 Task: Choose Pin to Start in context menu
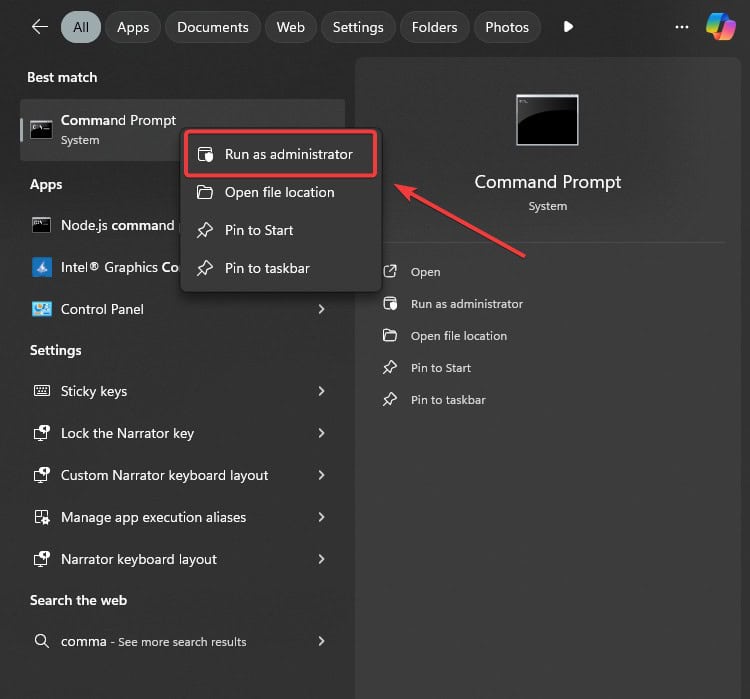click(281, 230)
